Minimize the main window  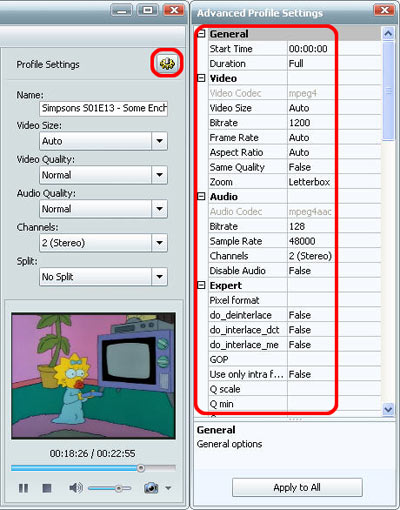(x=122, y=10)
